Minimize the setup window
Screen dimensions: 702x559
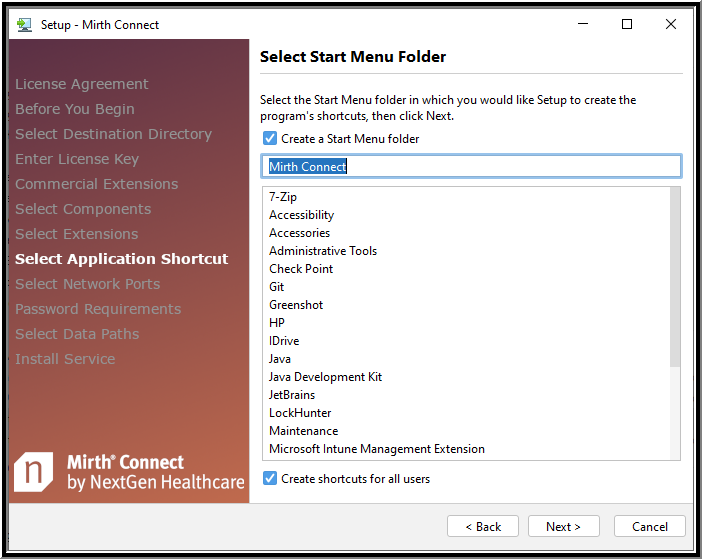click(582, 24)
